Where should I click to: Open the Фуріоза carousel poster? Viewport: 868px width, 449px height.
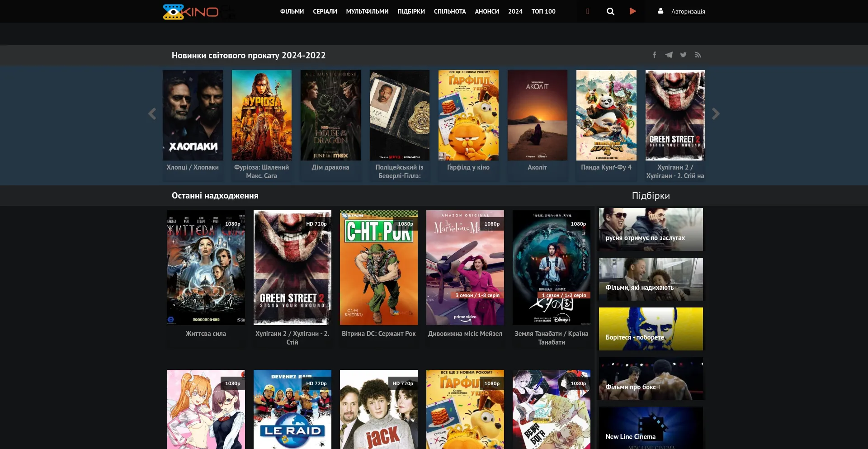[262, 115]
